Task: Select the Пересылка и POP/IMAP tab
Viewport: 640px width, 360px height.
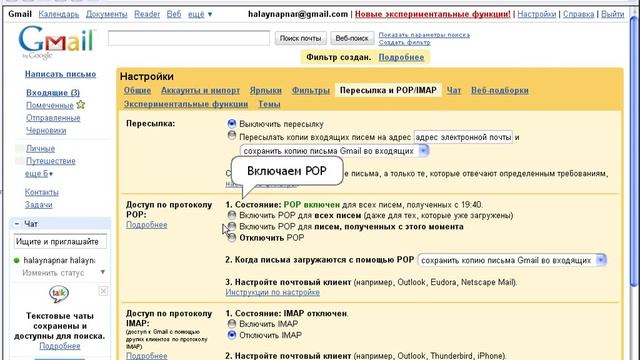Action: point(388,90)
